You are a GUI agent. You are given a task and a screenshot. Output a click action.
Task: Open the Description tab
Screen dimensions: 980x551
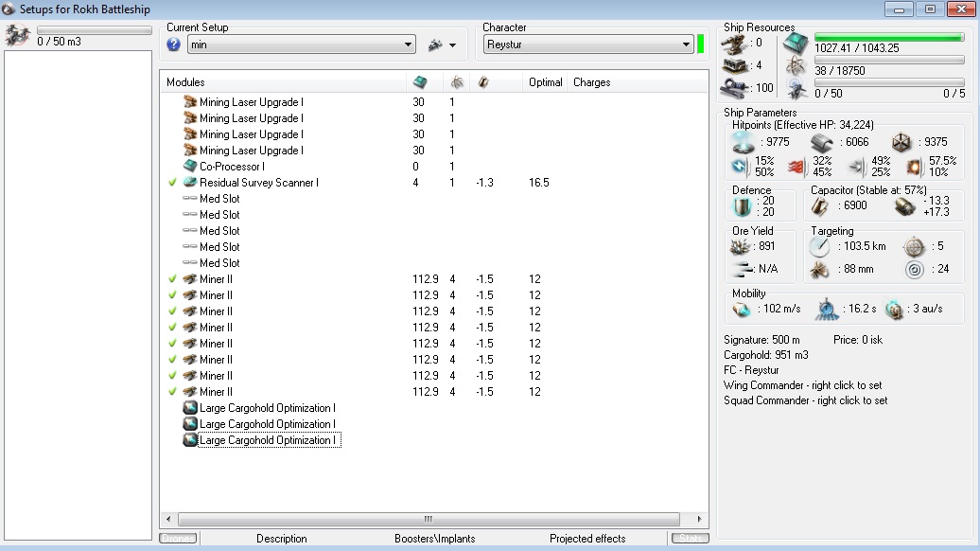click(x=281, y=539)
